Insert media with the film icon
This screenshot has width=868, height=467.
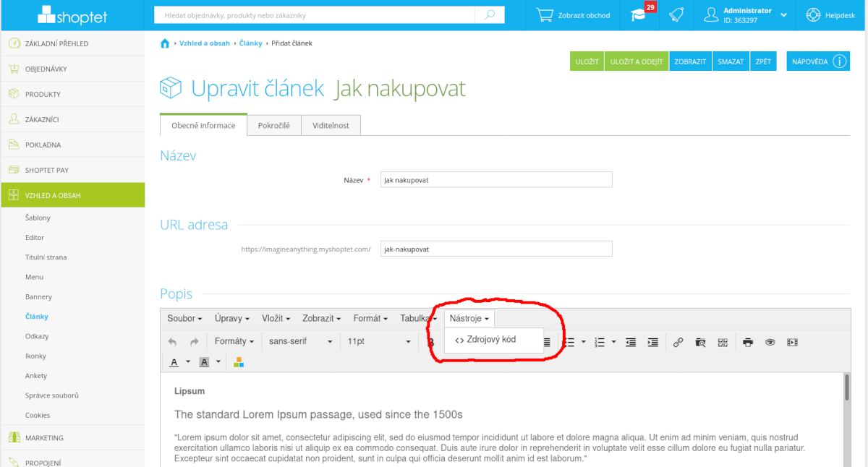pyautogui.click(x=792, y=342)
